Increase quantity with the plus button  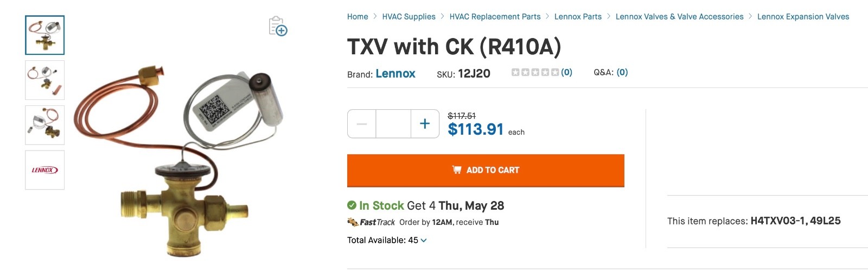(425, 124)
